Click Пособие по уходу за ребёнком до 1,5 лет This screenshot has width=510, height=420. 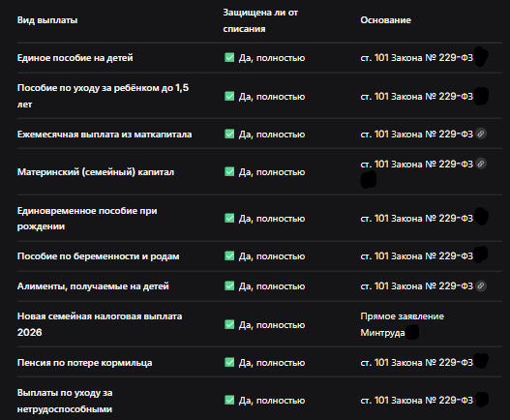point(103,96)
